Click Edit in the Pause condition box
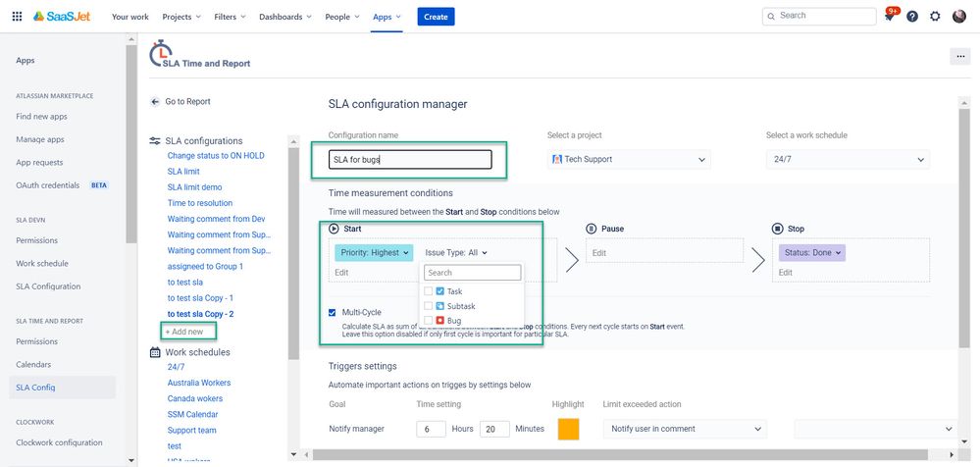 coord(599,253)
